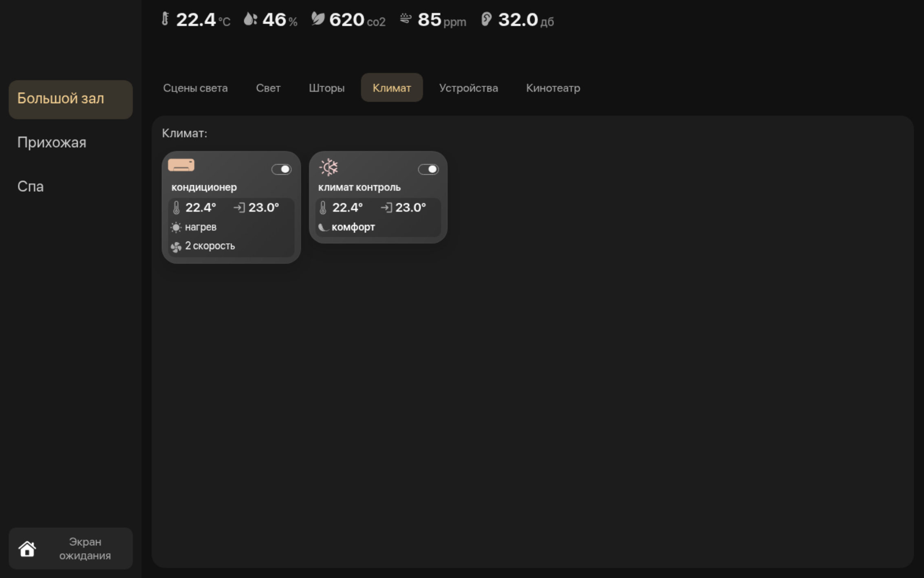Click the noise level ear icon

click(x=486, y=19)
